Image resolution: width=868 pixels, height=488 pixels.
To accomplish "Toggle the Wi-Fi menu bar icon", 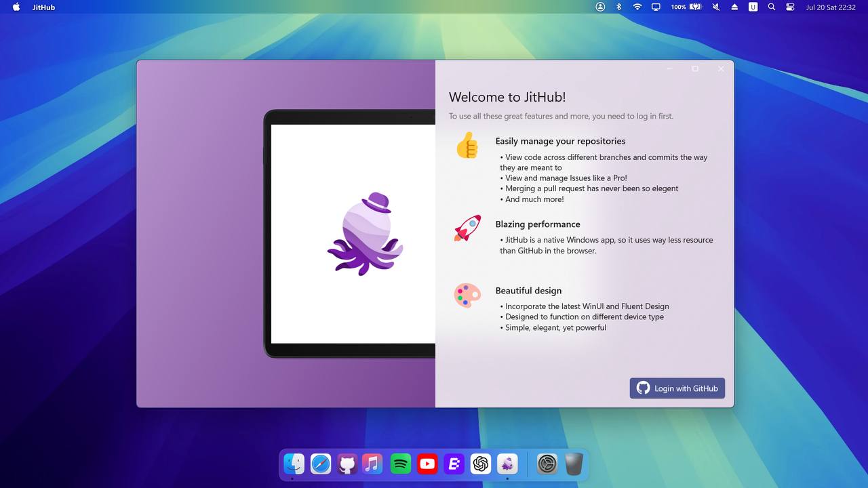I will pos(637,7).
